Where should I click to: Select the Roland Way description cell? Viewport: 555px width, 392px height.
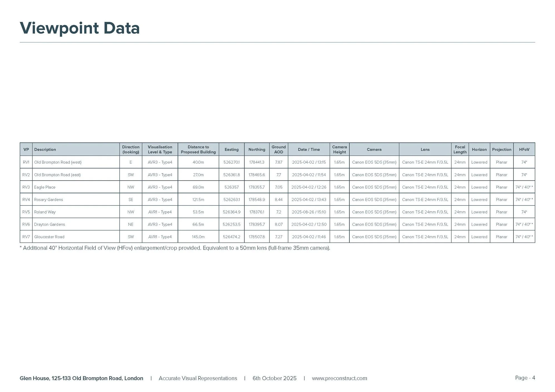[x=45, y=212]
